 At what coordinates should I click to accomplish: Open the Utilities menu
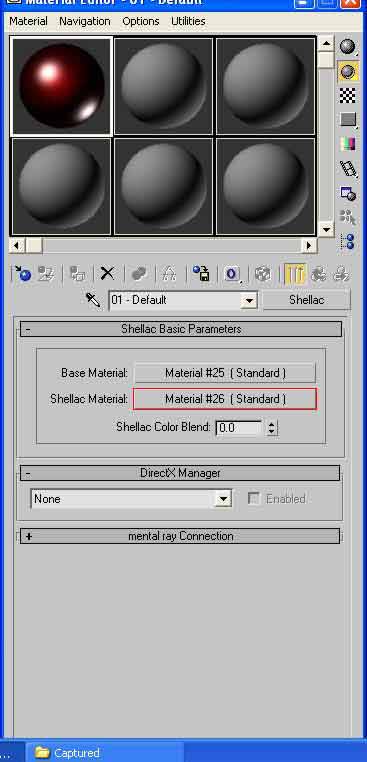[188, 21]
